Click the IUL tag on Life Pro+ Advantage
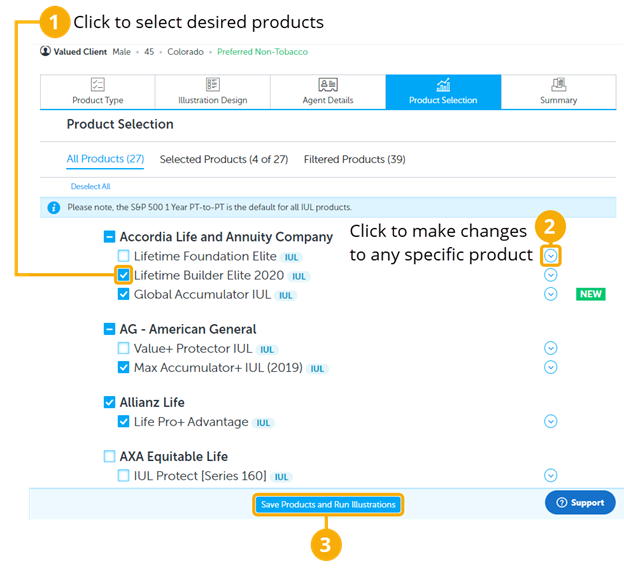 click(263, 423)
